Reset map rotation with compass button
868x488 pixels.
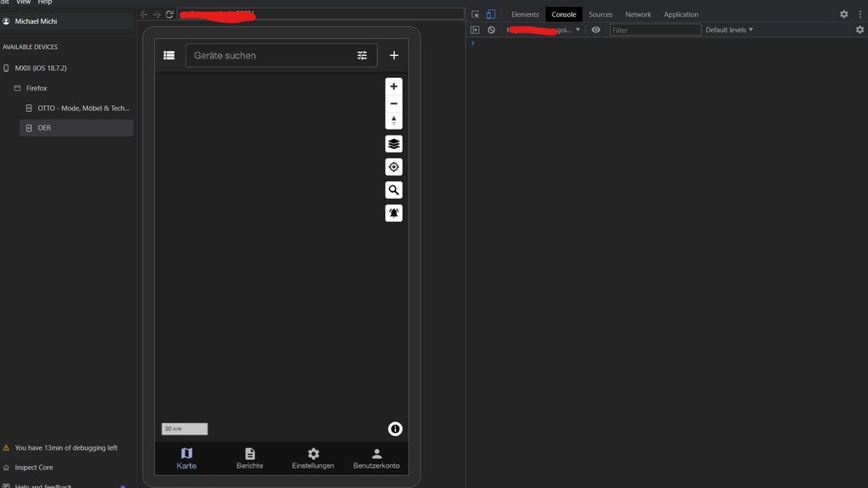click(x=393, y=120)
